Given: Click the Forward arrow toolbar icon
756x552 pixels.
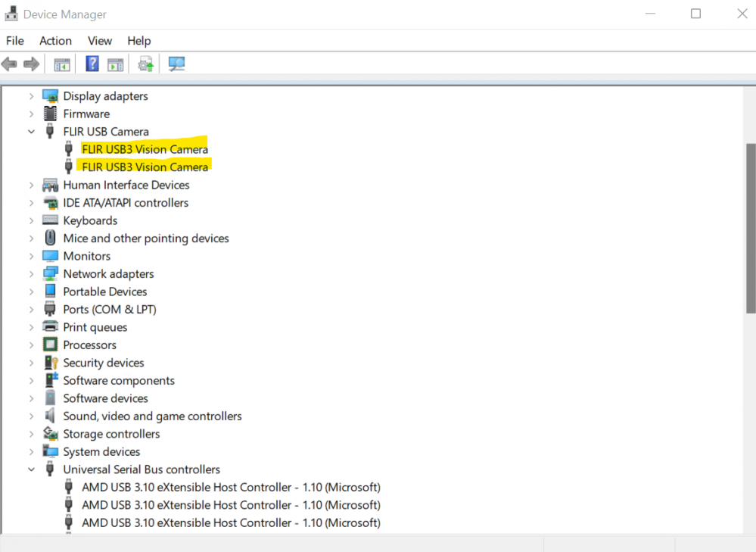Looking at the screenshot, I should click(31, 64).
